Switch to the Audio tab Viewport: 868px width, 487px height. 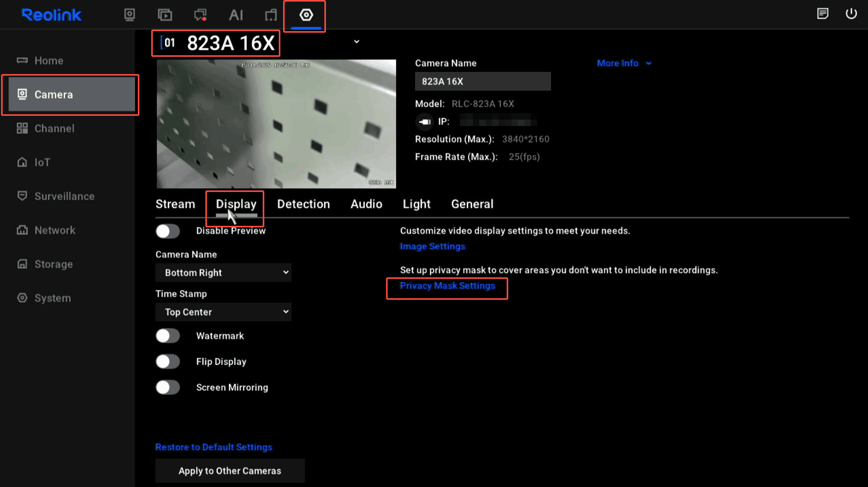coord(366,204)
